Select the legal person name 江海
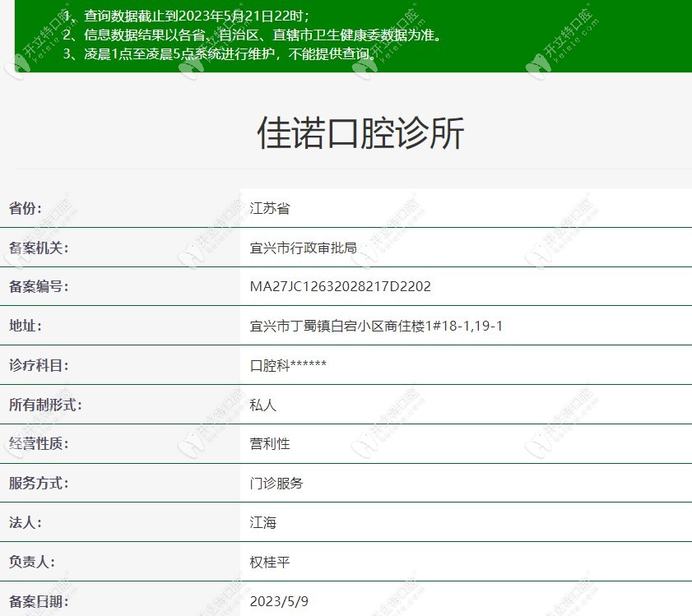The image size is (692, 616). tap(263, 522)
